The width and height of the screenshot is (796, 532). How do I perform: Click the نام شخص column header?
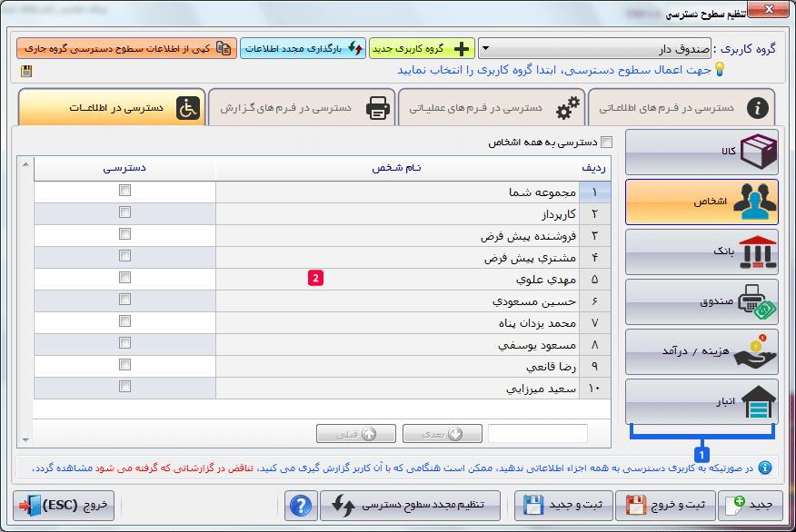[x=396, y=168]
